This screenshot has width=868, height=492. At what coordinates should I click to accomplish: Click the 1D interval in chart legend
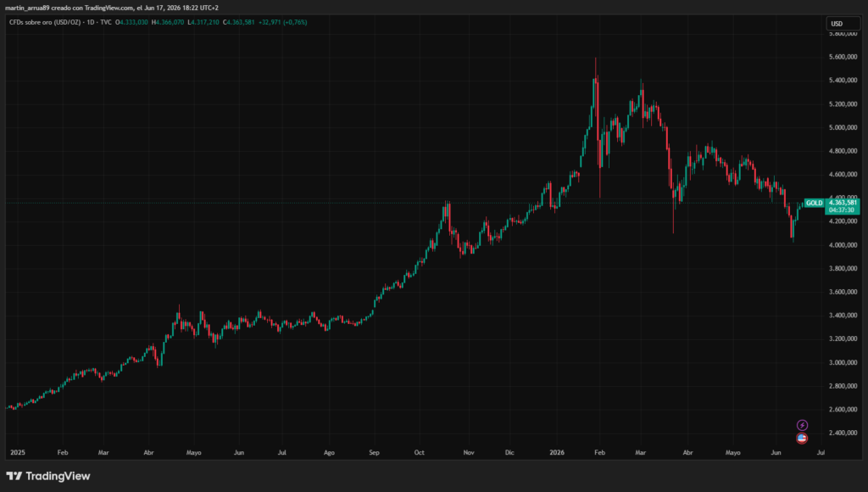click(90, 22)
